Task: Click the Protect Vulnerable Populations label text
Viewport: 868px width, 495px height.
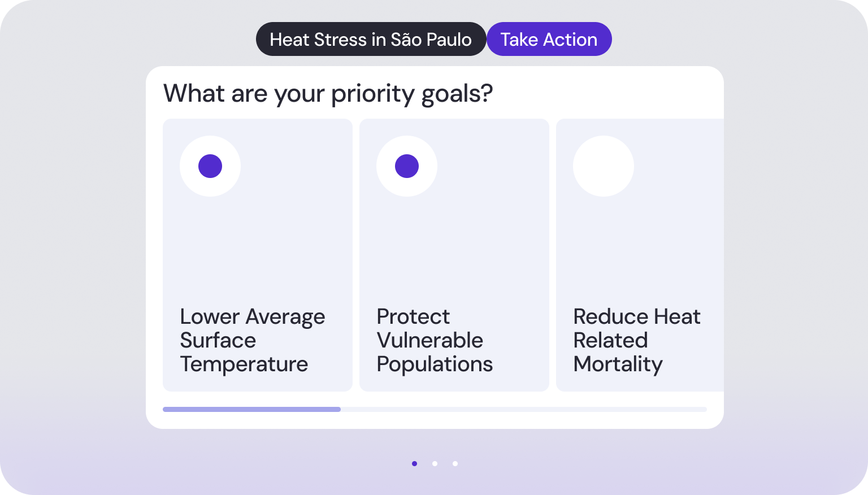Action: [x=435, y=340]
